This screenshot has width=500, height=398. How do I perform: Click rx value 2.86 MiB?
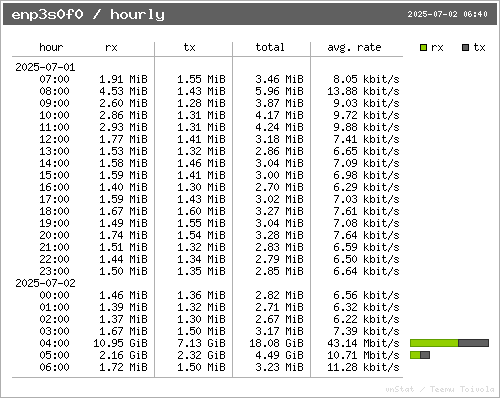tap(123, 115)
